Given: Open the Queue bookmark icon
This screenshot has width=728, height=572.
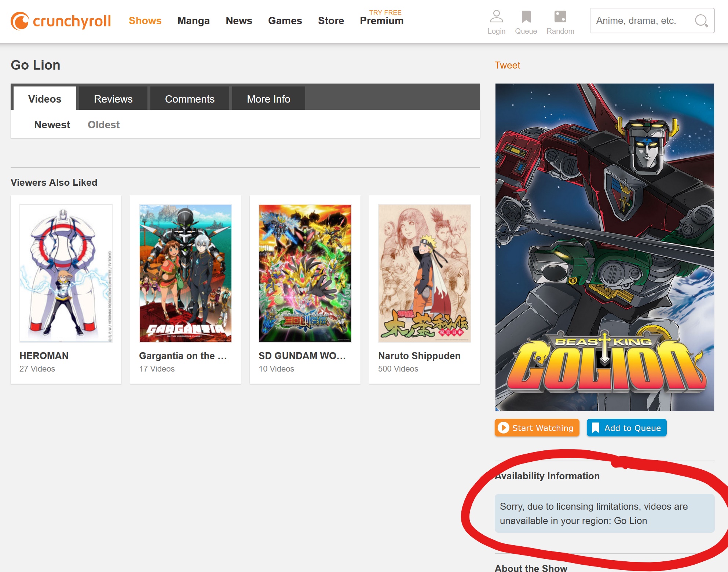Looking at the screenshot, I should click(526, 16).
